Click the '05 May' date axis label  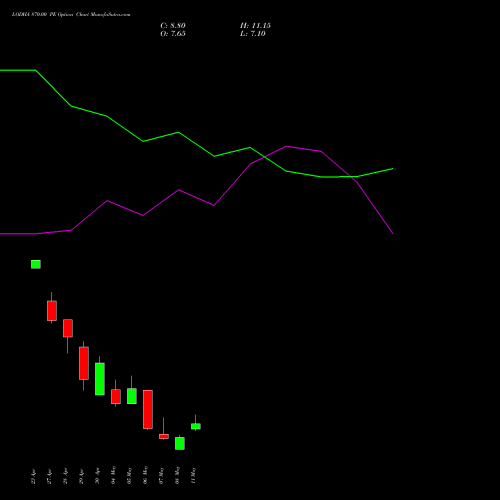tap(129, 475)
